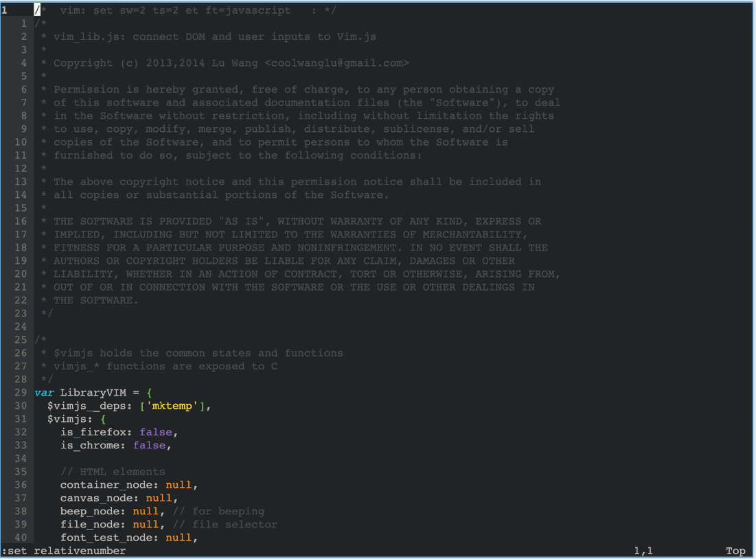This screenshot has height=559, width=756.
Task: Click the 'Top' indicator in status bar
Action: pos(735,551)
